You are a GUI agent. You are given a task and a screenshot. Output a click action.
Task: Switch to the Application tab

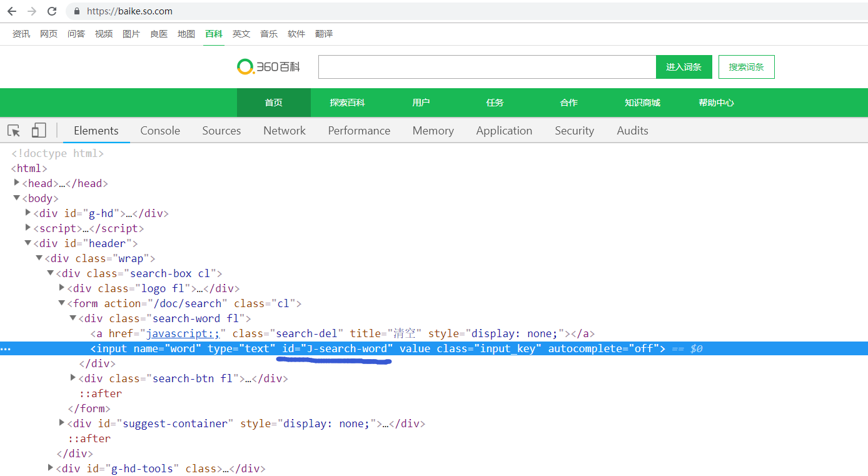(504, 131)
